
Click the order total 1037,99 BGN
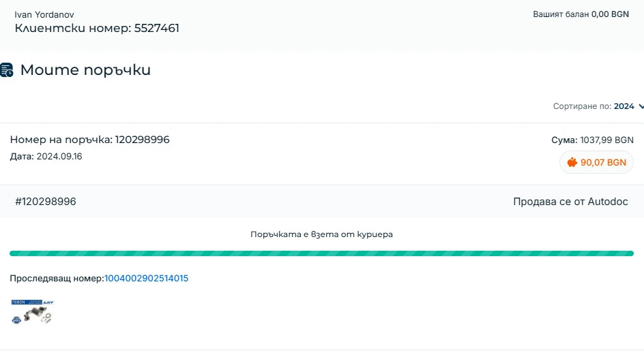[x=606, y=140]
